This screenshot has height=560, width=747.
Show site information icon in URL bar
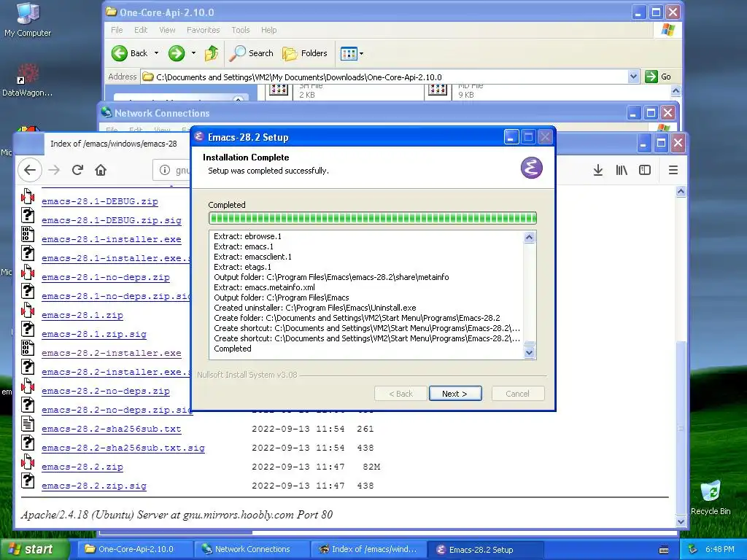click(165, 170)
